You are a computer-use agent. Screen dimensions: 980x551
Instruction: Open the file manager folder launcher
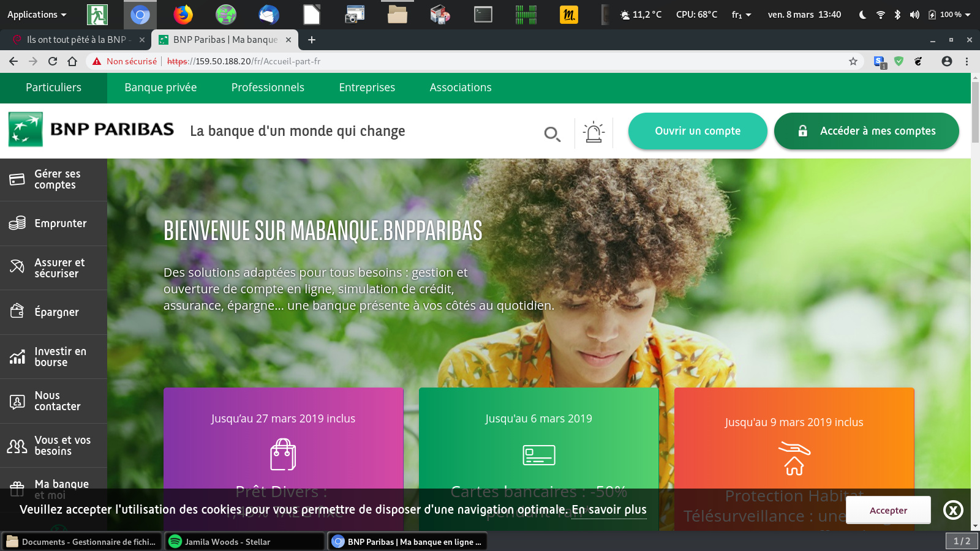pyautogui.click(x=398, y=14)
